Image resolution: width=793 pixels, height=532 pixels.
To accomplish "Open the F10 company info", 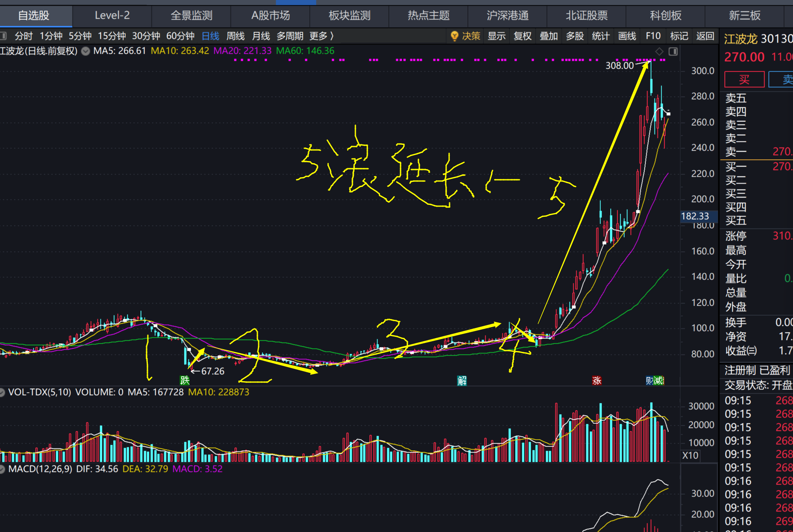I will pyautogui.click(x=653, y=36).
